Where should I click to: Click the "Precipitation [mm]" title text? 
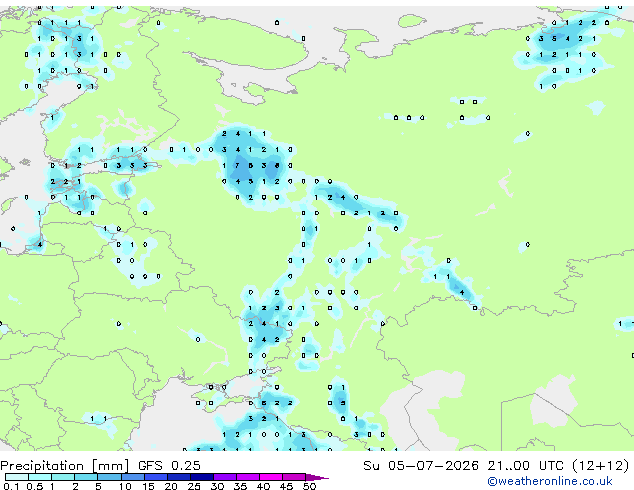(x=65, y=466)
